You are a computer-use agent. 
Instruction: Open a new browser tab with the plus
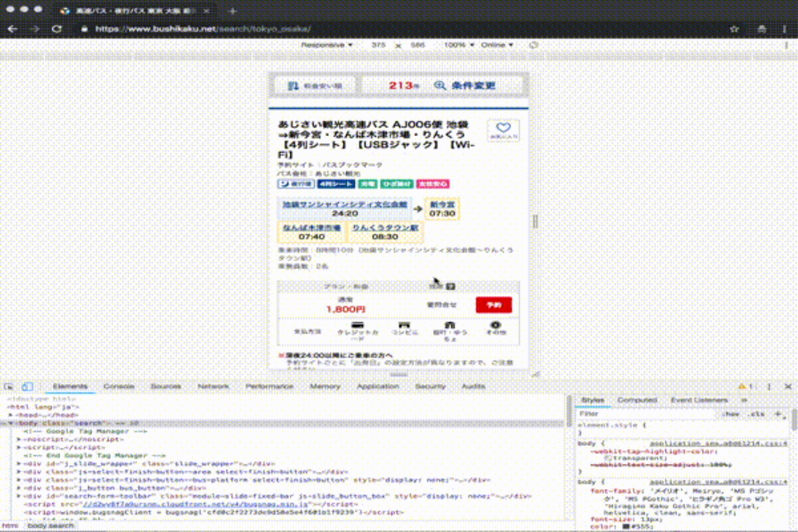click(232, 11)
